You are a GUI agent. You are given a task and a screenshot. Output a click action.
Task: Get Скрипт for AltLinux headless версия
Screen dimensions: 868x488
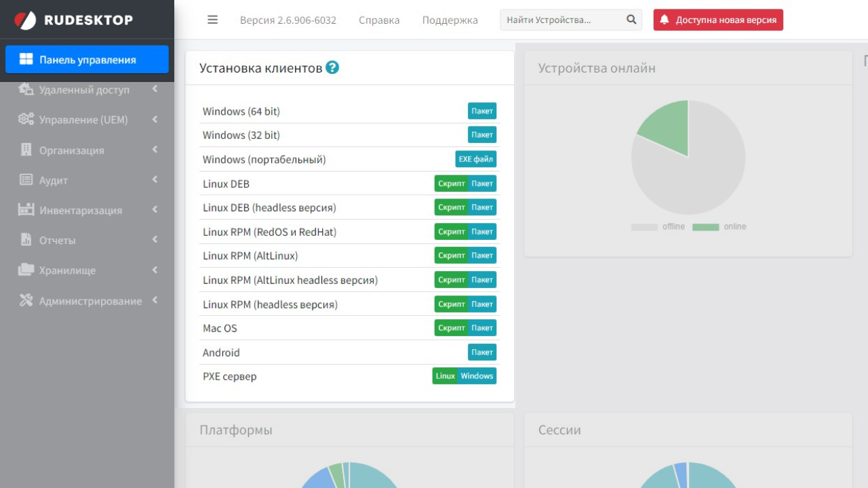452,280
